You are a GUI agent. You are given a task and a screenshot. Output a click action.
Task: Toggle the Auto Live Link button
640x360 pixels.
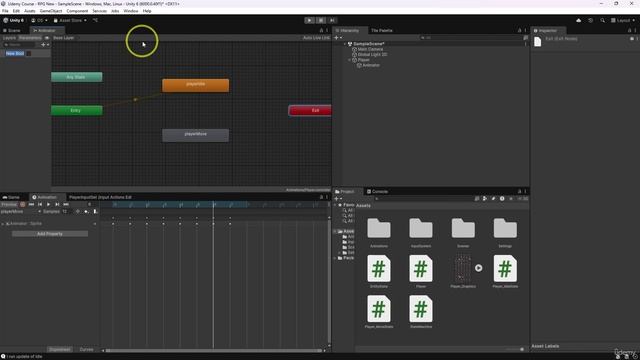316,38
